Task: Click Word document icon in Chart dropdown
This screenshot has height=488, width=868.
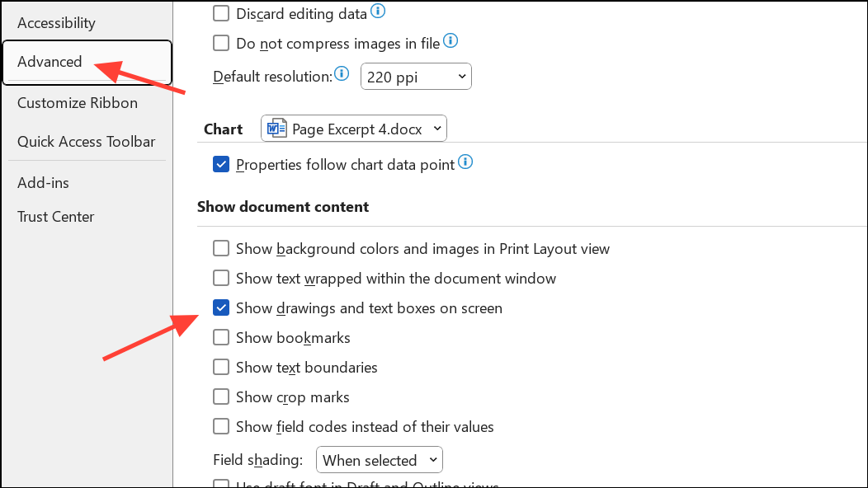Action: (x=277, y=129)
